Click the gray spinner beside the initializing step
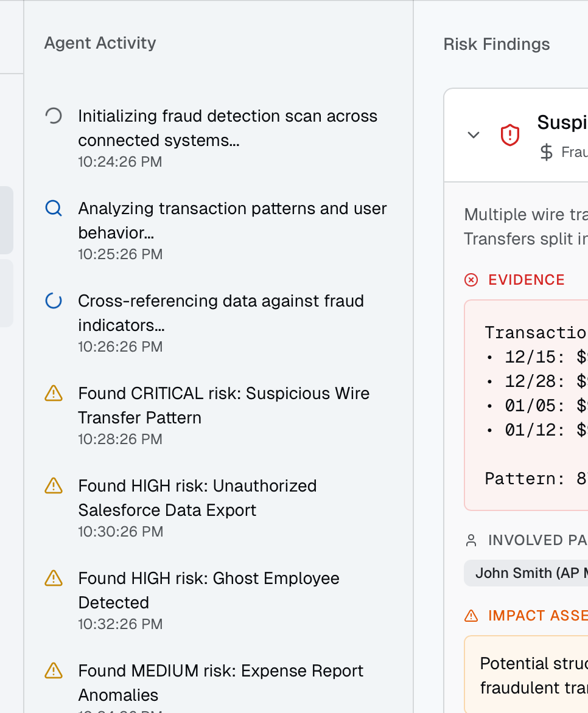This screenshot has height=713, width=588. pos(54,115)
